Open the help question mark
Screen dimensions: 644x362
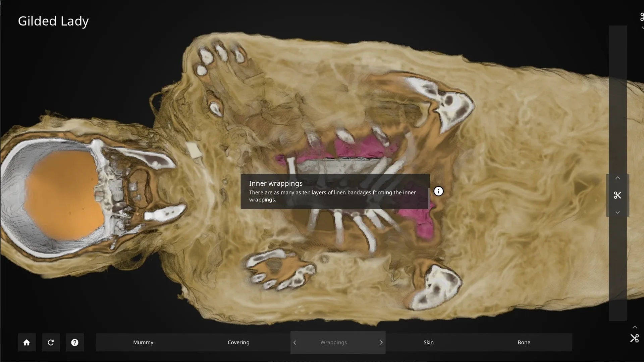click(75, 342)
